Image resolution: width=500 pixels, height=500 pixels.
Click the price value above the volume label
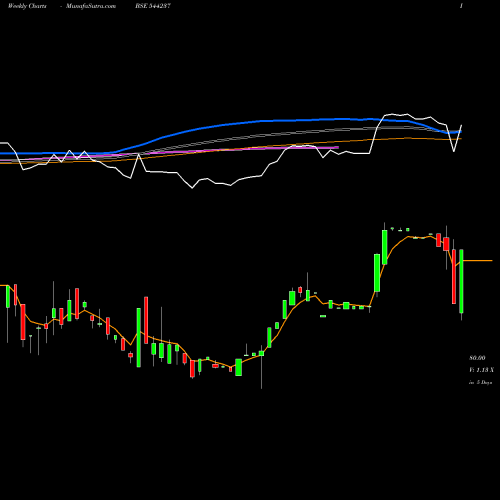(x=477, y=358)
